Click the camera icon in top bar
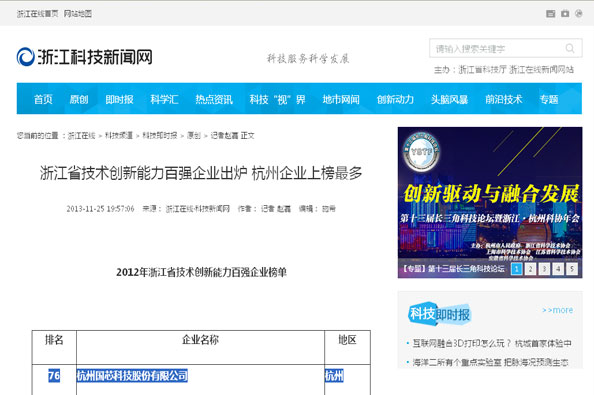 point(565,14)
